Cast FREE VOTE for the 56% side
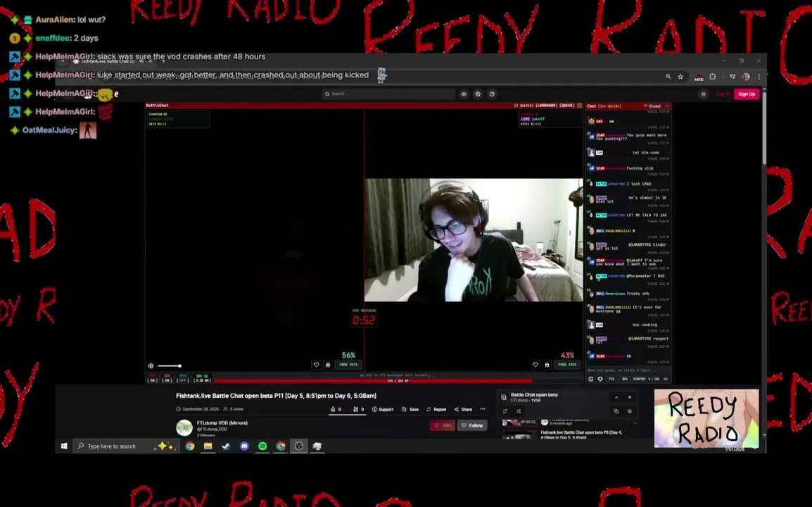 click(x=348, y=365)
